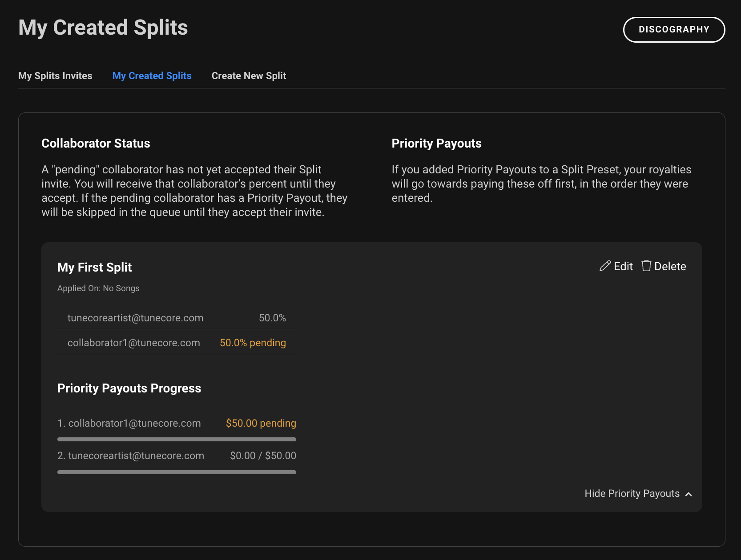
Task: Click the Delete label for My First Split
Action: (670, 266)
